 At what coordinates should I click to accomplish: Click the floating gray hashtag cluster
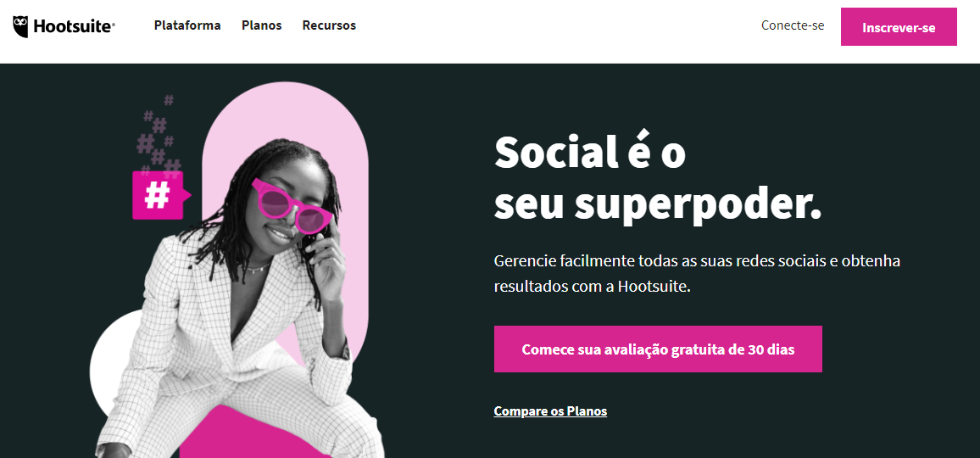coord(156,135)
